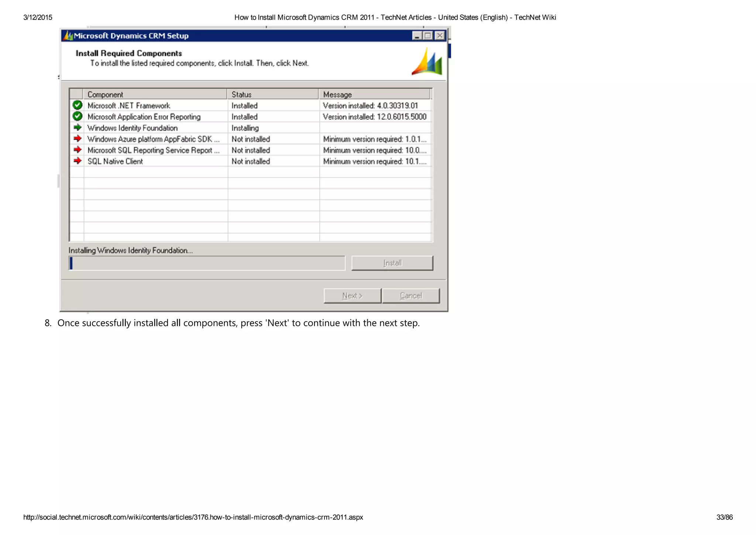This screenshot has height=535, width=756.
Task: Click the 33/86 page number
Action: click(x=725, y=517)
